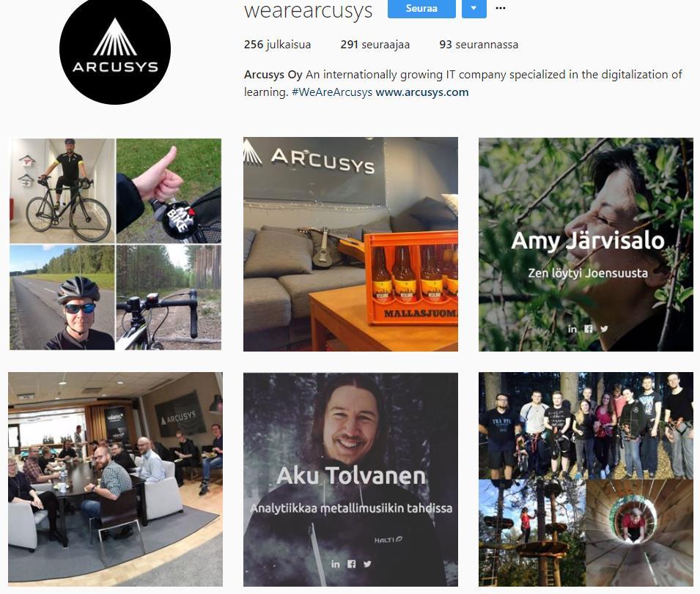Open the Arcusys sofa and bottles post
700x594 pixels.
point(350,244)
